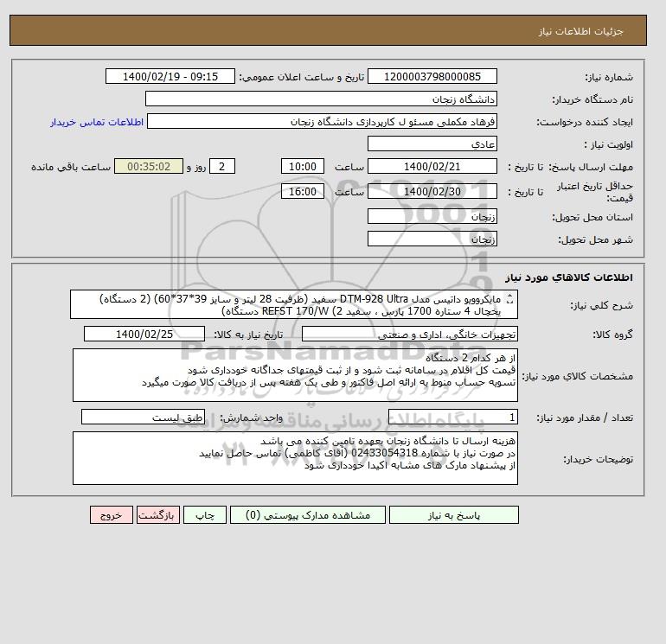Click the quantity field with value '1'
Image resolution: width=666 pixels, height=644 pixels.
453,417
